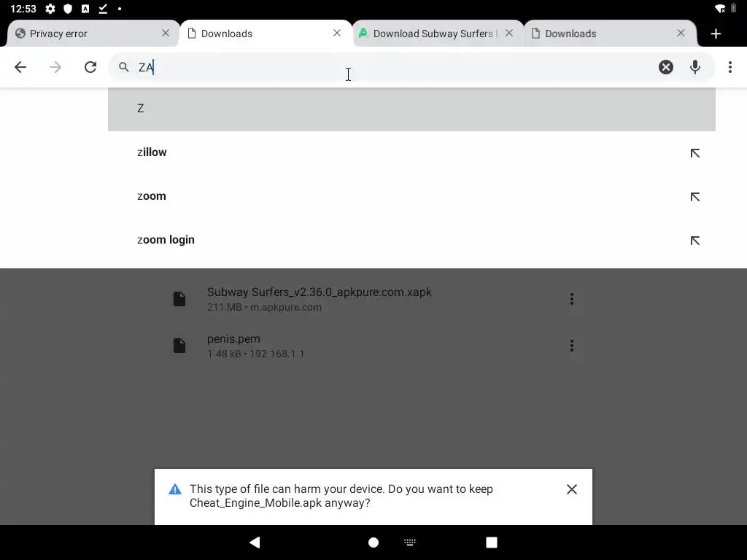Open a new tab with plus button
This screenshot has height=560, width=747.
coord(716,34)
